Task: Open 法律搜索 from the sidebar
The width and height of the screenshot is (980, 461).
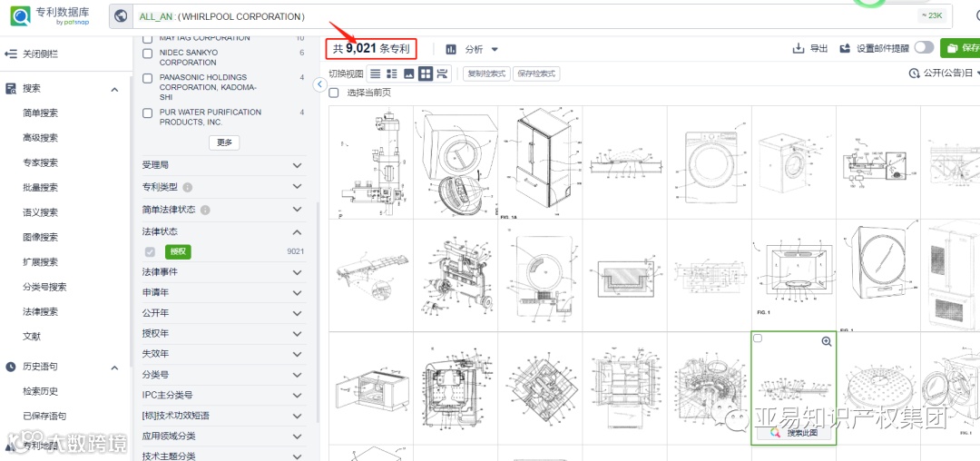Action: tap(41, 311)
